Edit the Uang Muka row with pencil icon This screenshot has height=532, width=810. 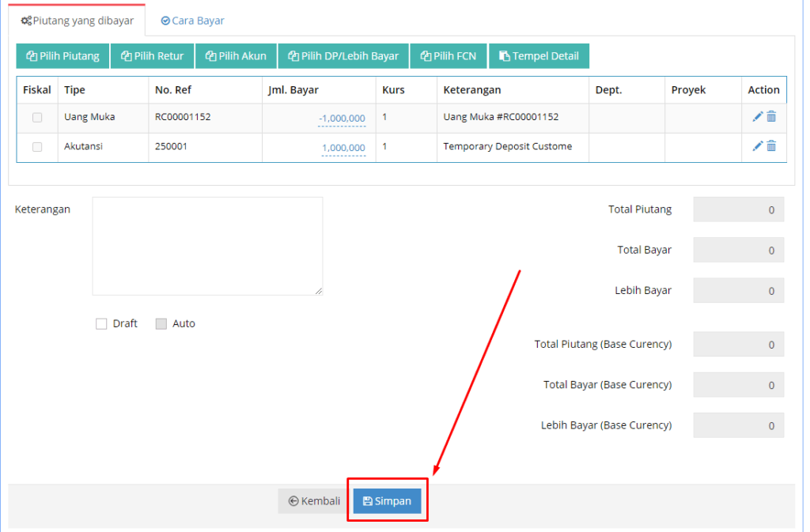click(x=757, y=117)
